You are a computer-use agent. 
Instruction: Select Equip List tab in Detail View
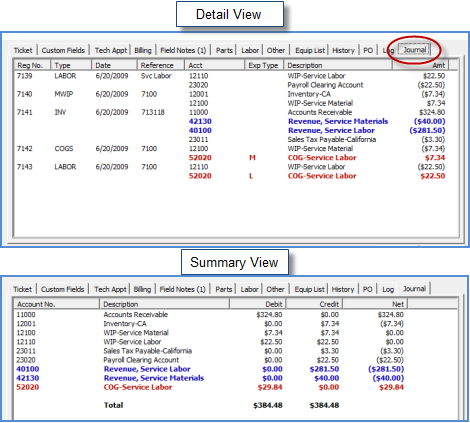coord(310,50)
